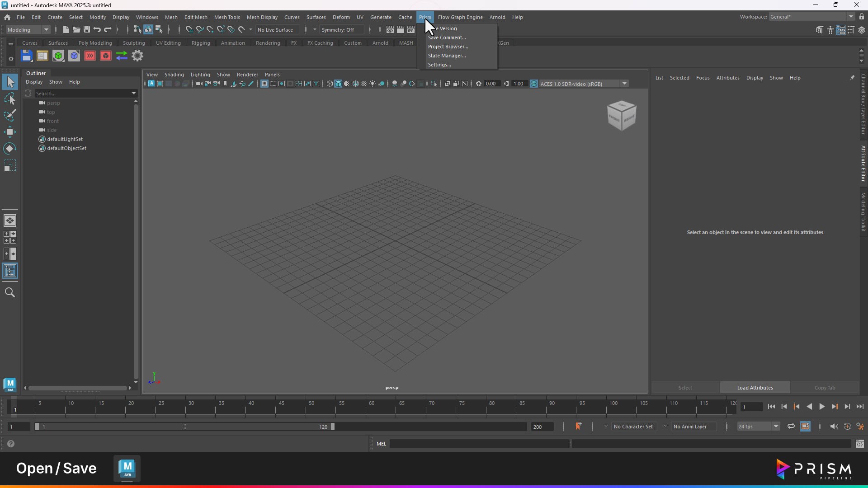Click the redo arrow icon
Image resolution: width=868 pixels, height=488 pixels.
pos(108,30)
